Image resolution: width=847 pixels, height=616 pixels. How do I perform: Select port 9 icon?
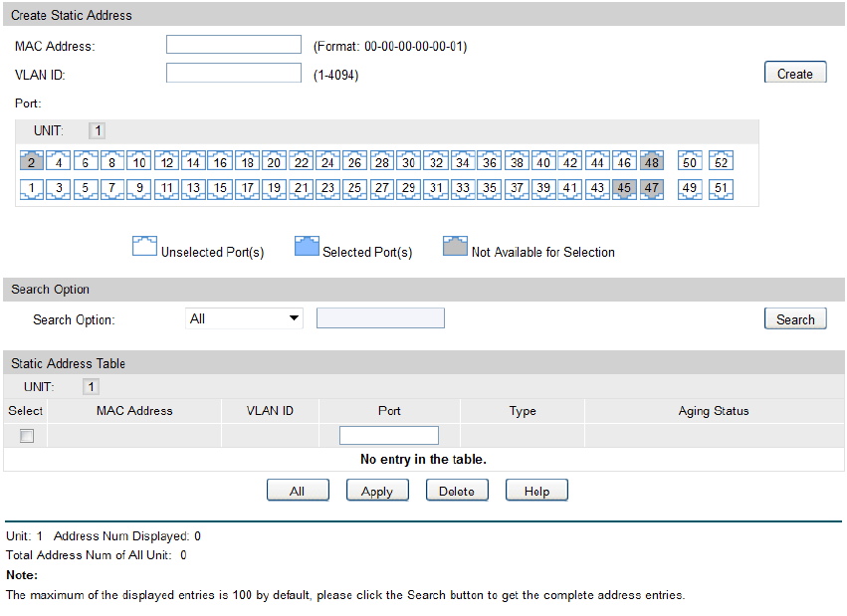[x=138, y=189]
